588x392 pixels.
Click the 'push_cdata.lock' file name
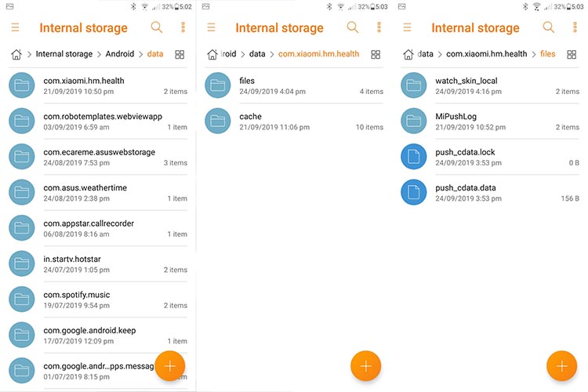465,152
